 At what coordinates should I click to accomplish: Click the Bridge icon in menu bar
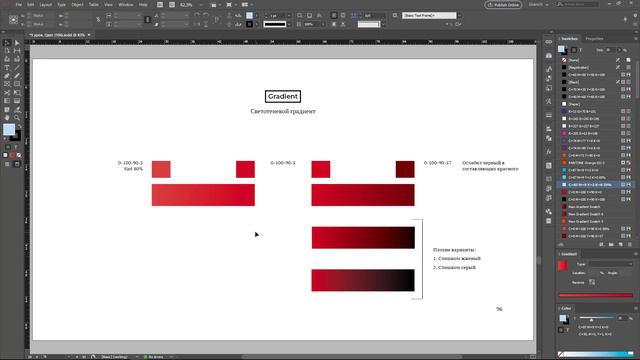point(160,4)
